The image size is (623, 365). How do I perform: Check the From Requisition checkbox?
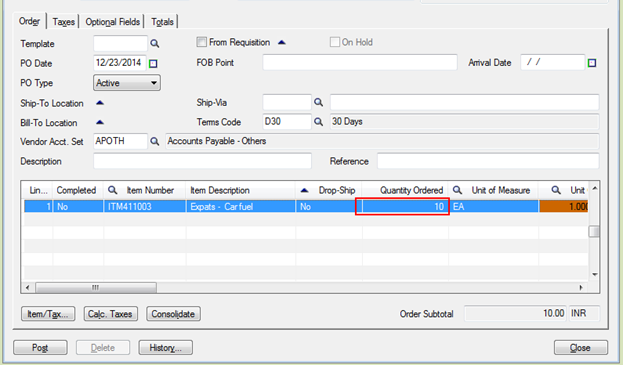pyautogui.click(x=201, y=42)
